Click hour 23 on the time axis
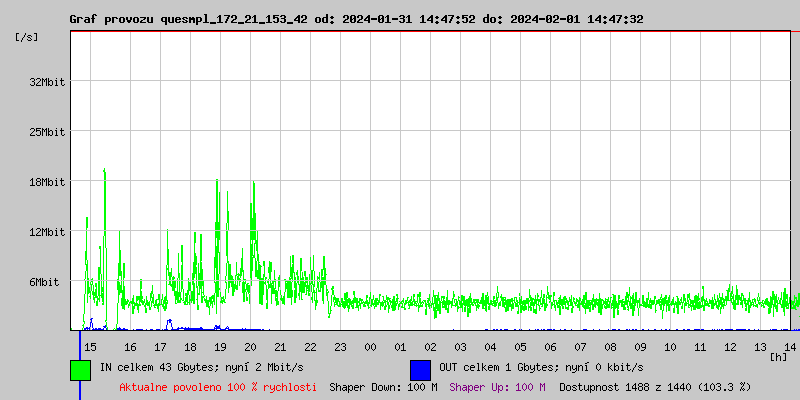This screenshot has width=800, height=400. pyautogui.click(x=340, y=346)
